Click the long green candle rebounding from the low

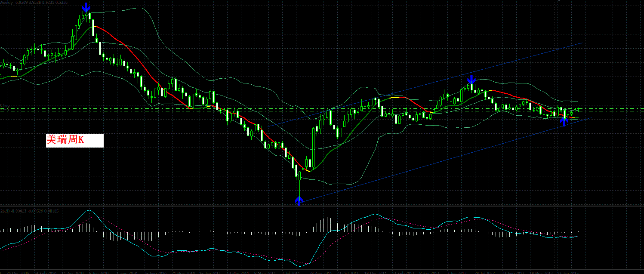tap(313, 148)
